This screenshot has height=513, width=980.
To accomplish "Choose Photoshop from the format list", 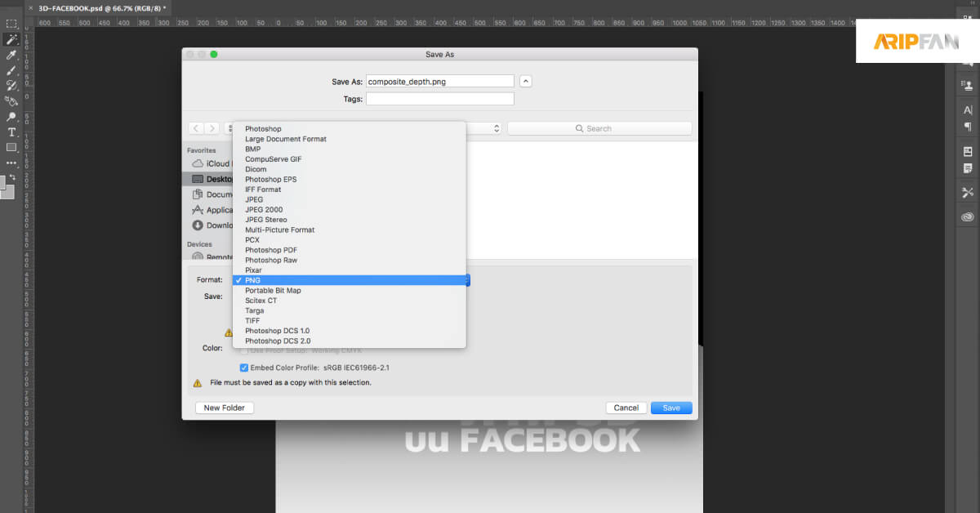I will [349, 129].
